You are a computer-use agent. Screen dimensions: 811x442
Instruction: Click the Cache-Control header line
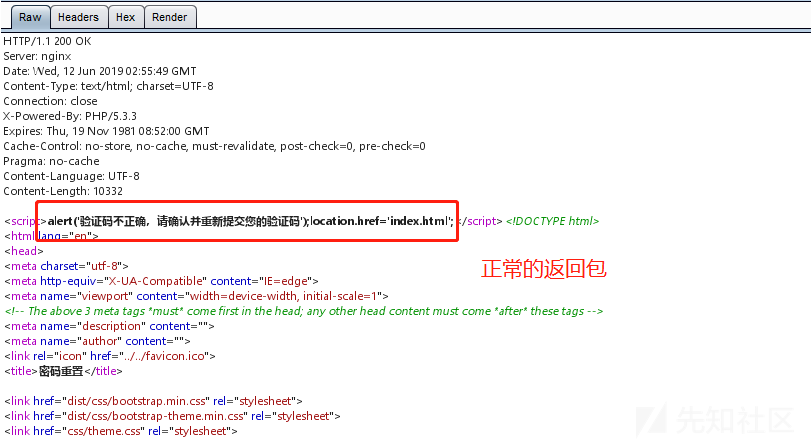(x=214, y=146)
